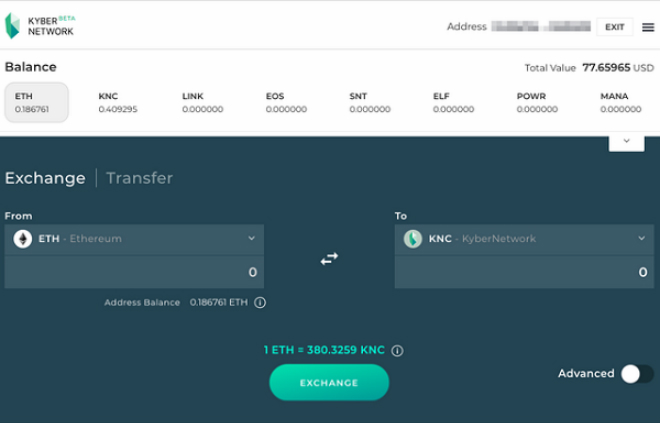Viewport: 660px width, 423px height.
Task: Select the SNT balance item
Action: pyautogui.click(x=370, y=103)
